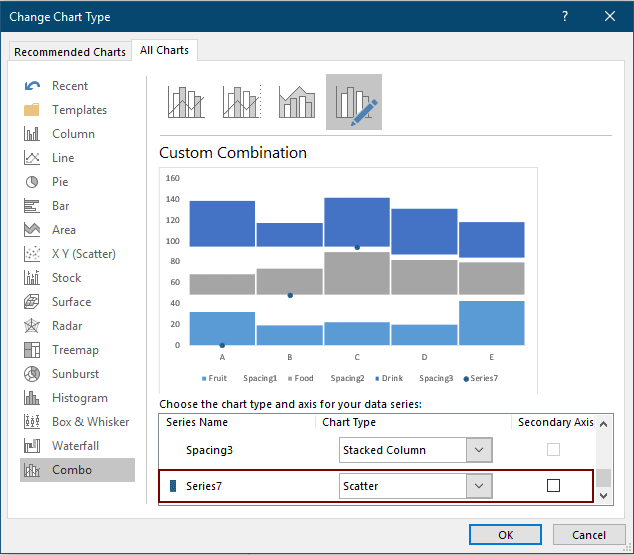Open the Series7 Scatter chart type dropdown

(479, 486)
